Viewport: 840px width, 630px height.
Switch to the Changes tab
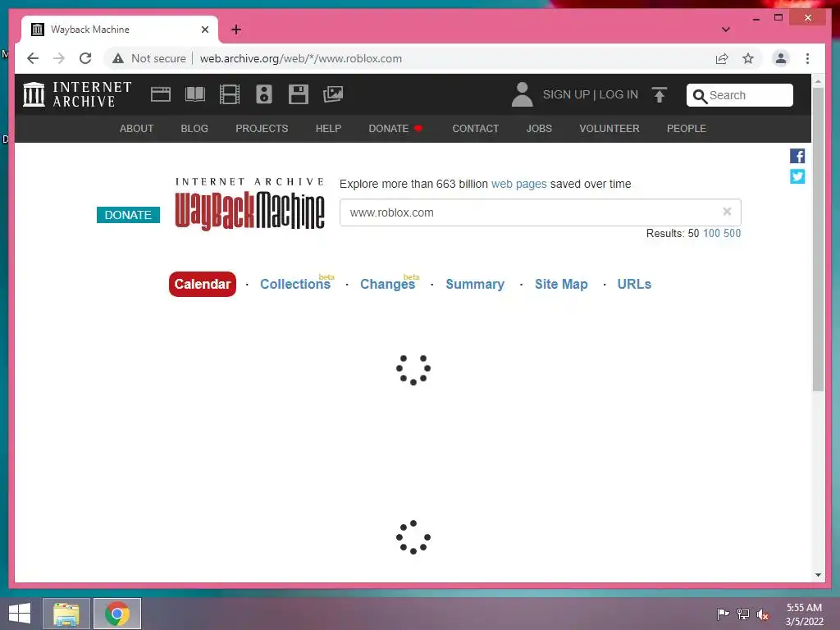point(388,284)
